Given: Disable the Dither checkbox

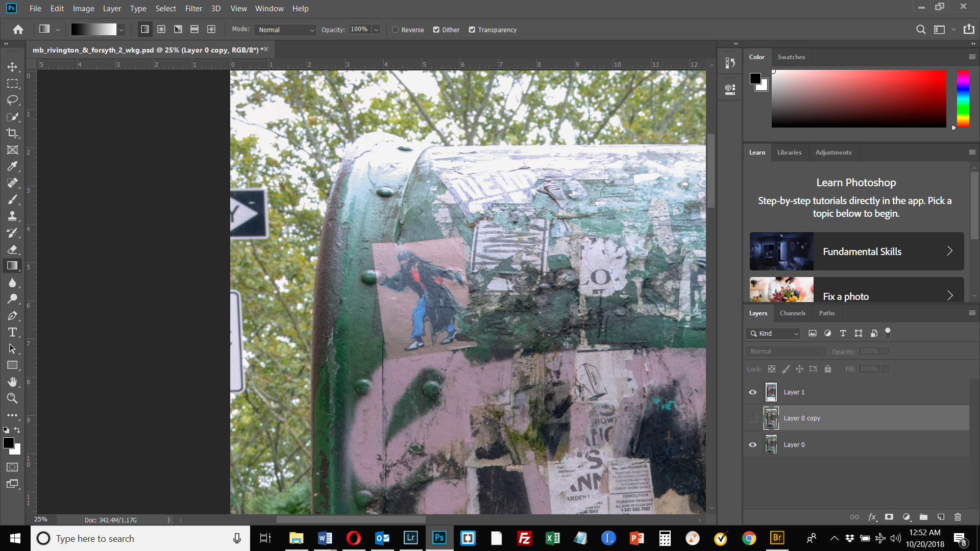Looking at the screenshot, I should 436,30.
